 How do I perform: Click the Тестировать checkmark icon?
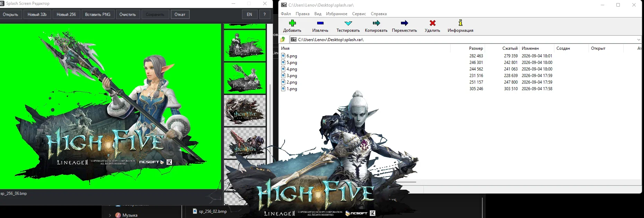[x=348, y=23]
